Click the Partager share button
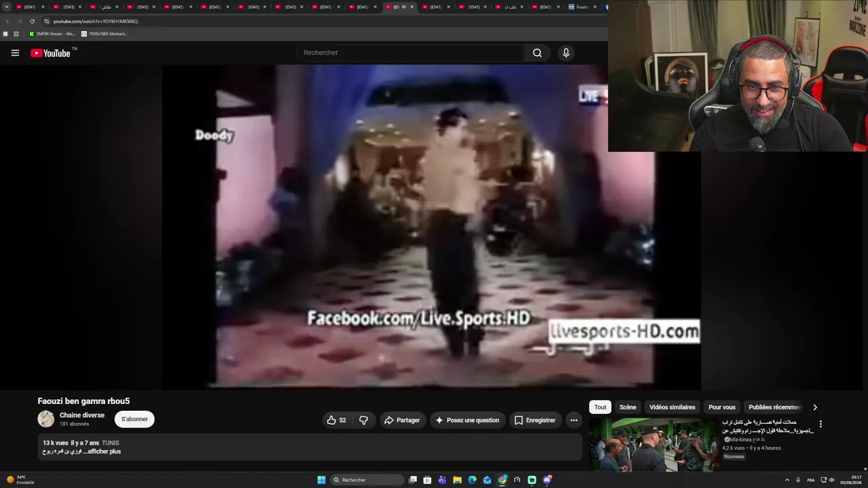 tap(402, 420)
